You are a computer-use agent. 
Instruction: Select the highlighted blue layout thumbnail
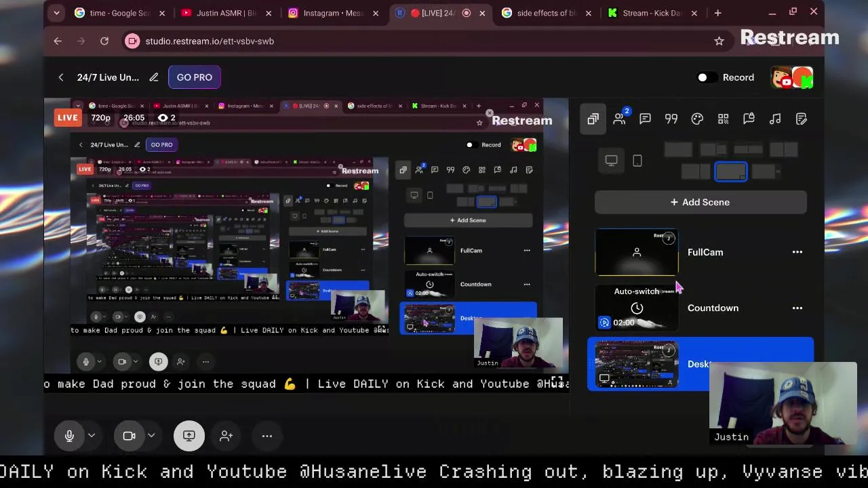[x=731, y=172]
